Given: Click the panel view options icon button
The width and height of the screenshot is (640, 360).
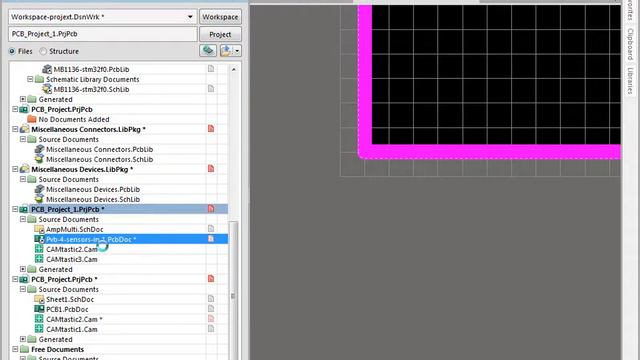Looking at the screenshot, I should 226,51.
